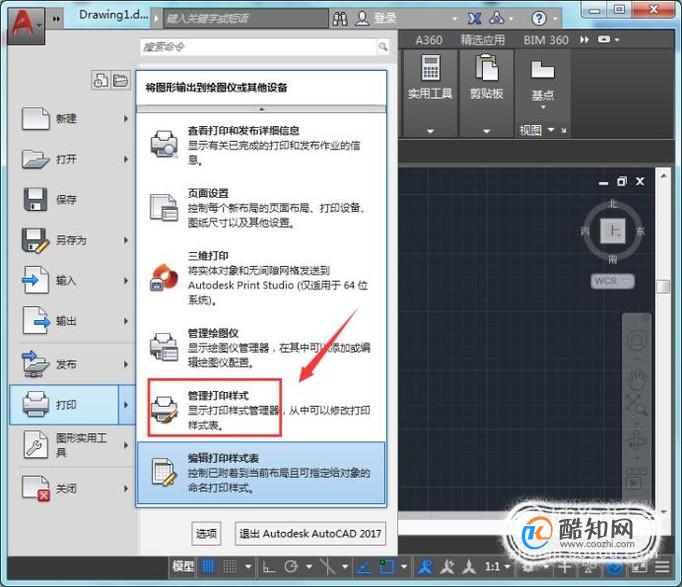Click 3D Print (三维打印) icon

[164, 277]
